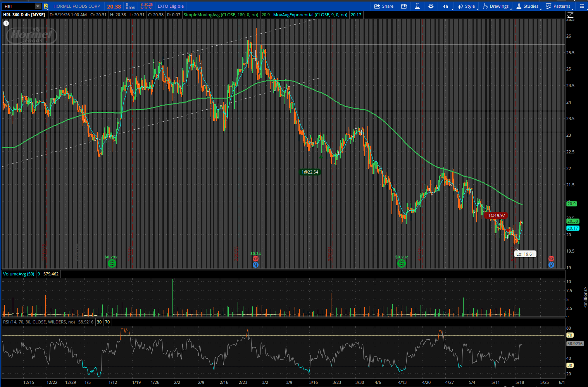The height and width of the screenshot is (387, 588).
Task: Click the news/alert card icon next to Share
Action: point(404,6)
